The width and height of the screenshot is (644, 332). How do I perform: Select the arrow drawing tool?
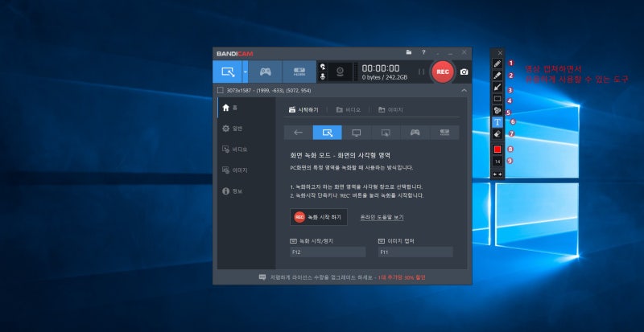click(497, 87)
